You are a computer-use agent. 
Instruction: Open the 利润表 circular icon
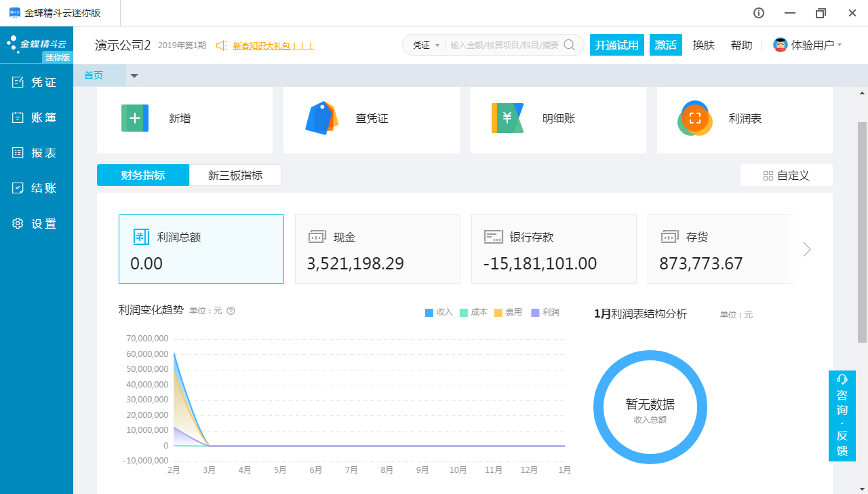point(694,118)
